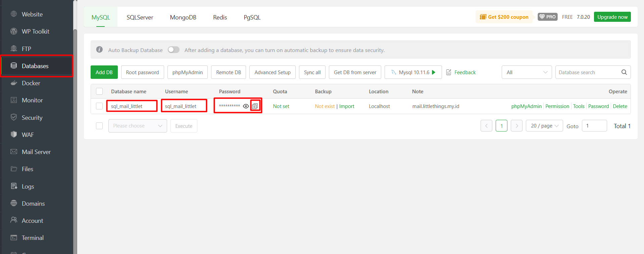Click the Not set quota link
This screenshot has height=254, width=644.
281,106
